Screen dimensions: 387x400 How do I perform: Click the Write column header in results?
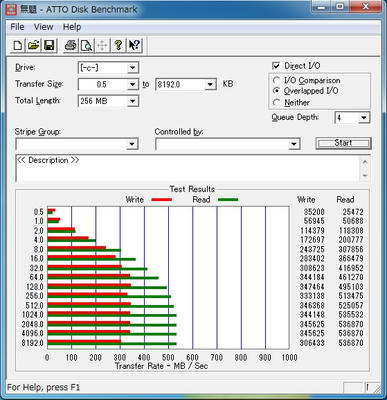[306, 200]
